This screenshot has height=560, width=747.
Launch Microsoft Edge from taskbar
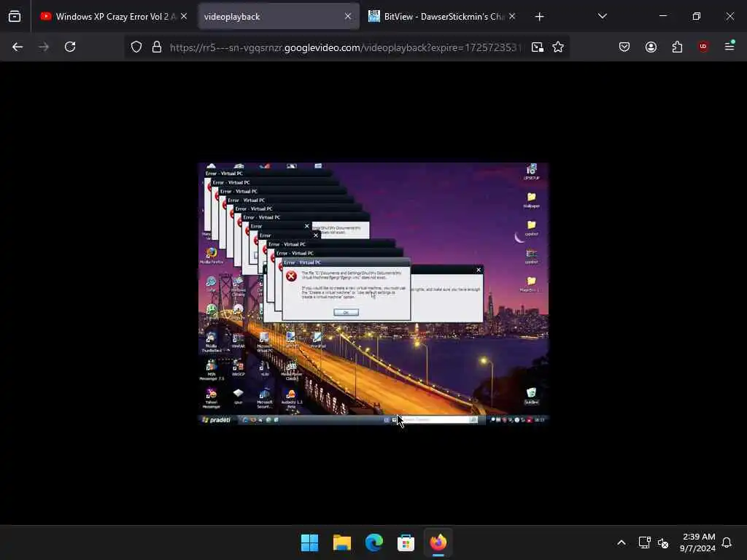pyautogui.click(x=374, y=542)
